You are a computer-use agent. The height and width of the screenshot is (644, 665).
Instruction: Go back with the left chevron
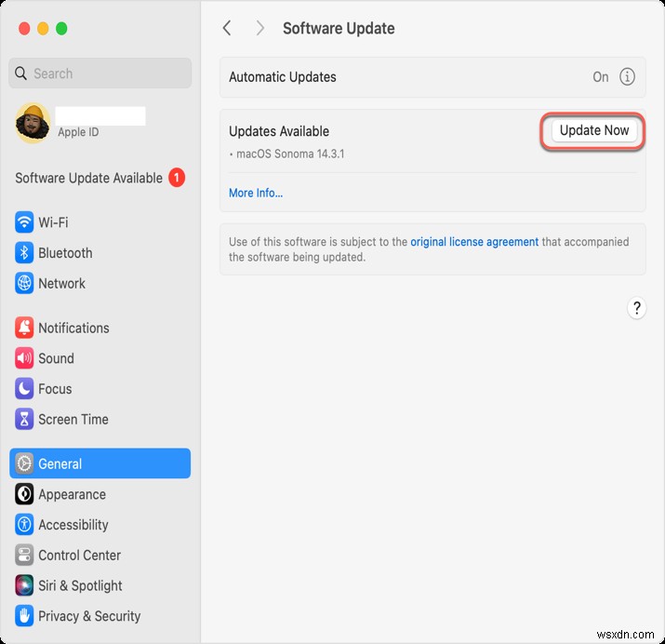click(227, 29)
